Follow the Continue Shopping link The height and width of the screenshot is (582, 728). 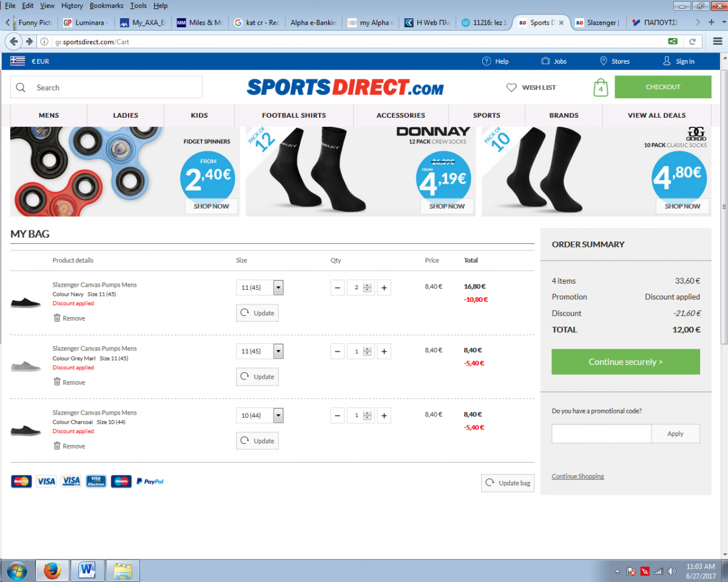(578, 476)
